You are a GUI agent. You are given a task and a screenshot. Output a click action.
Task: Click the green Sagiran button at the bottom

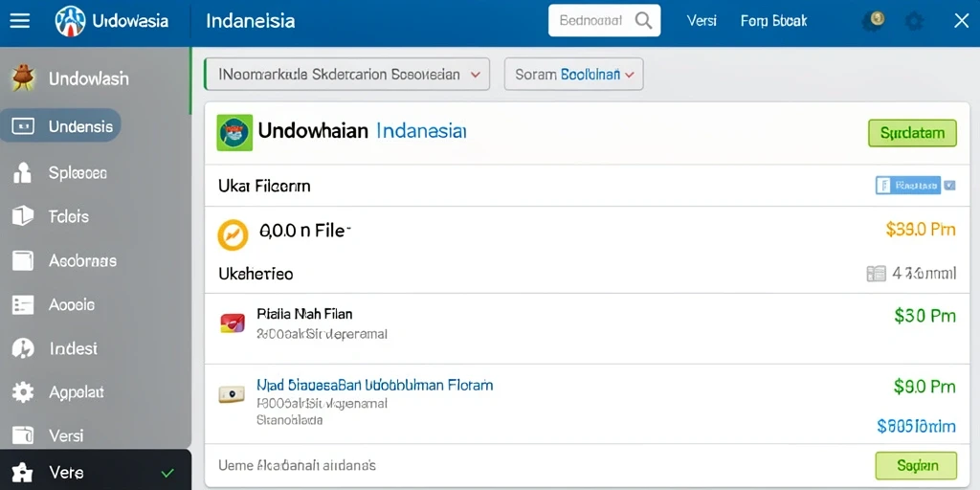916,466
